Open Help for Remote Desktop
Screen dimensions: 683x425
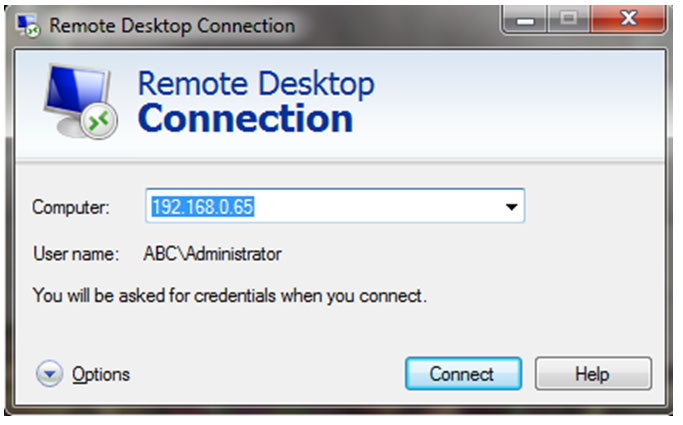click(x=593, y=374)
